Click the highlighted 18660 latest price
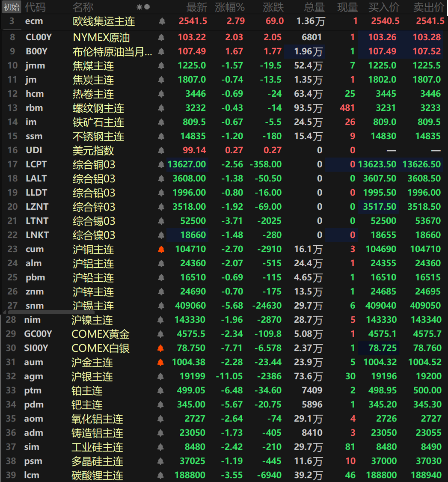The image size is (448, 482). coord(193,235)
